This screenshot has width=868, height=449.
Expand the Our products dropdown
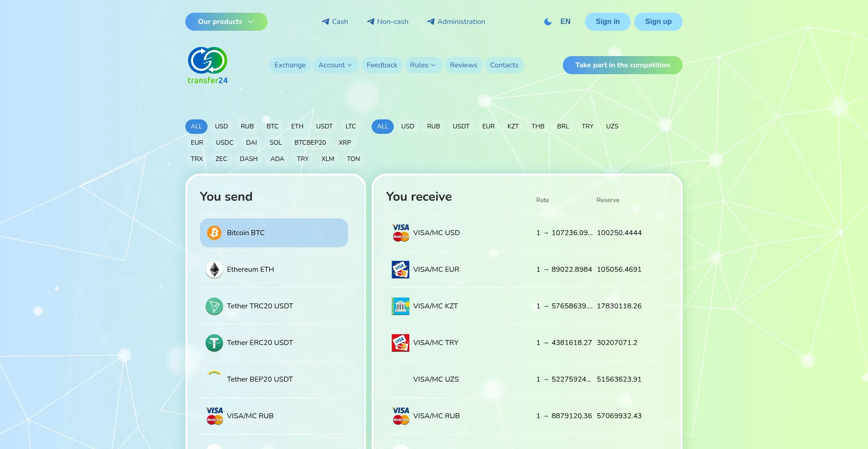(226, 22)
